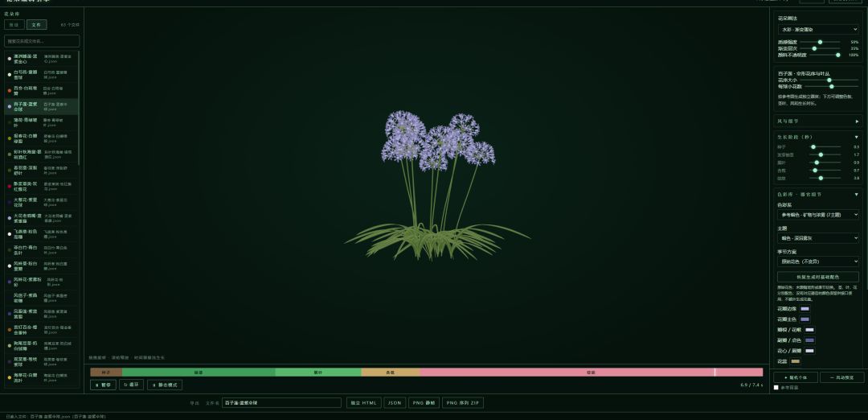The height and width of the screenshot is (420, 868).
Task: Open the 主题 theme dropdown
Action: (818, 237)
